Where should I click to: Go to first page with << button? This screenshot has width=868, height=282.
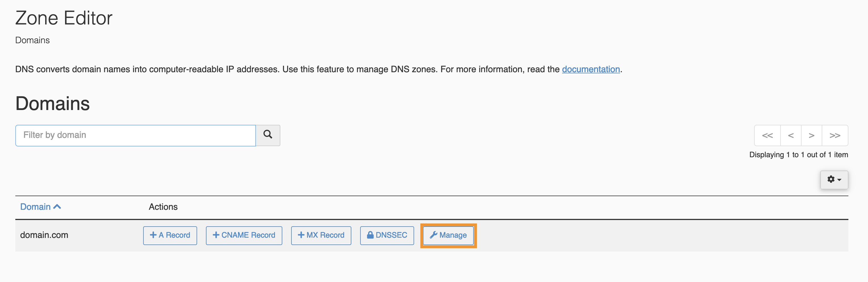[767, 136]
